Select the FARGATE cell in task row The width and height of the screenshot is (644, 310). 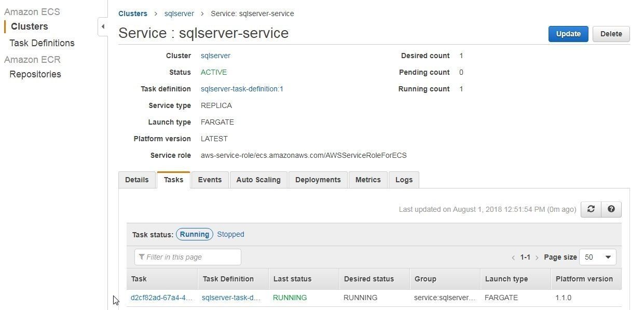[501, 298]
